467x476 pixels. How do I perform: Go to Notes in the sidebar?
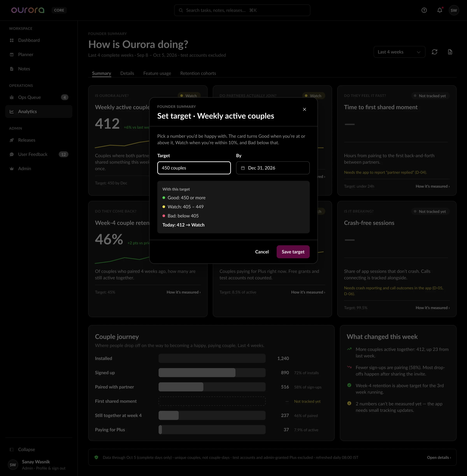point(39,69)
